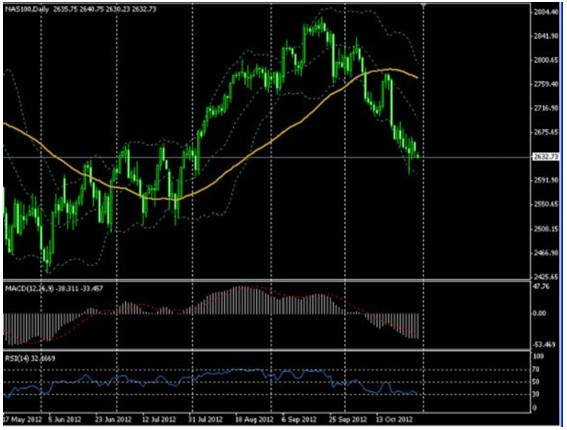
Task: Click the RSI 70 level label
Action: click(536, 370)
